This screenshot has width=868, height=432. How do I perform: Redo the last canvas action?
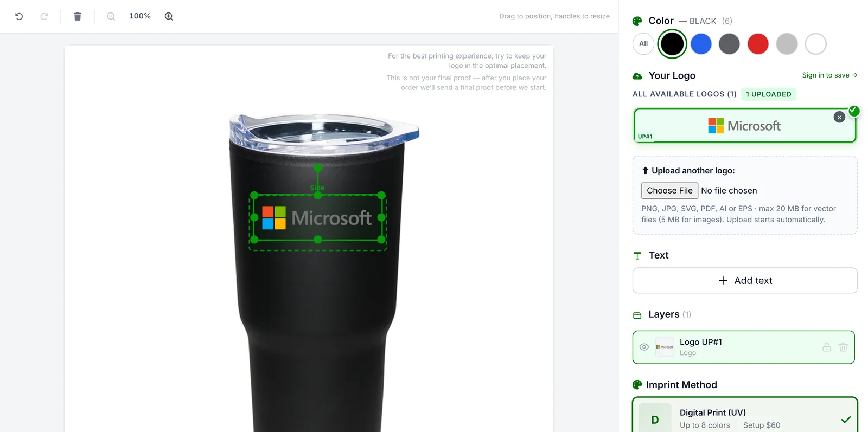(44, 16)
